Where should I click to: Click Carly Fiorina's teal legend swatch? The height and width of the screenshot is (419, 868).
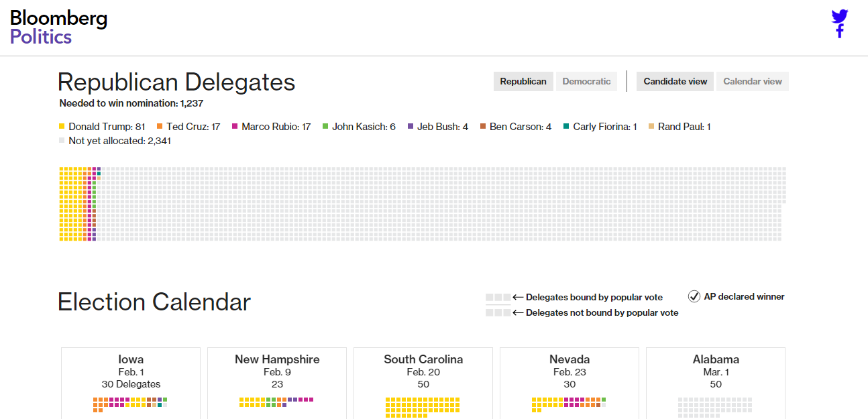(566, 127)
